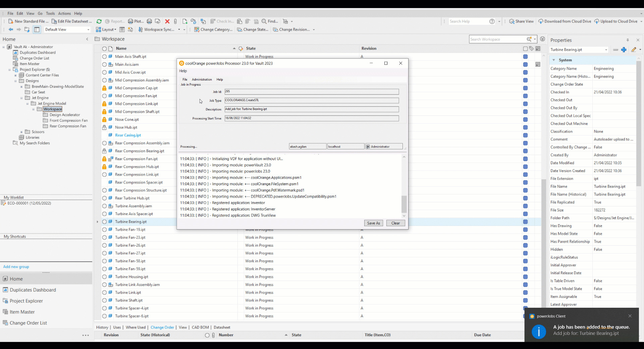Viewport: 644px width, 349px height.
Task: Expand the Content Center Files node
Action: (15, 75)
